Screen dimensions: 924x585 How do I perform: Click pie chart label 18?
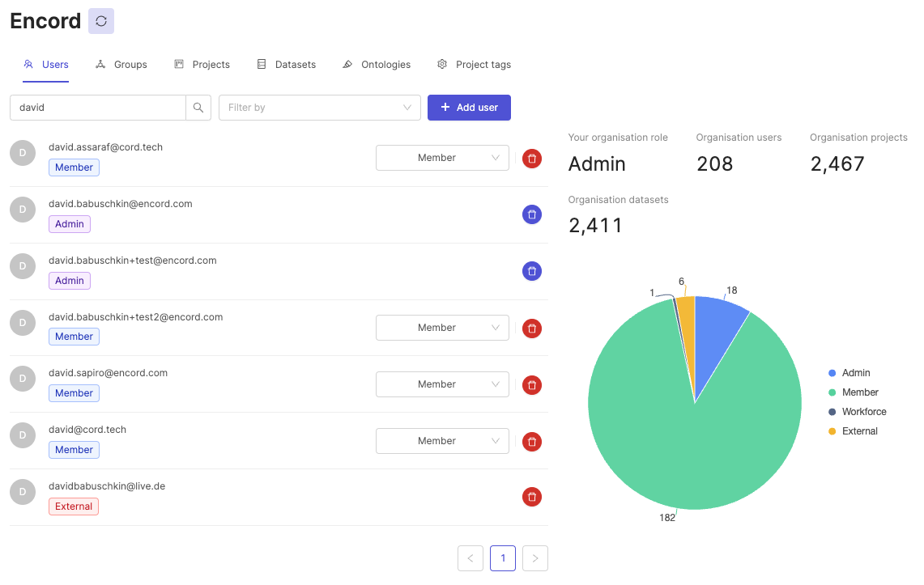click(732, 290)
